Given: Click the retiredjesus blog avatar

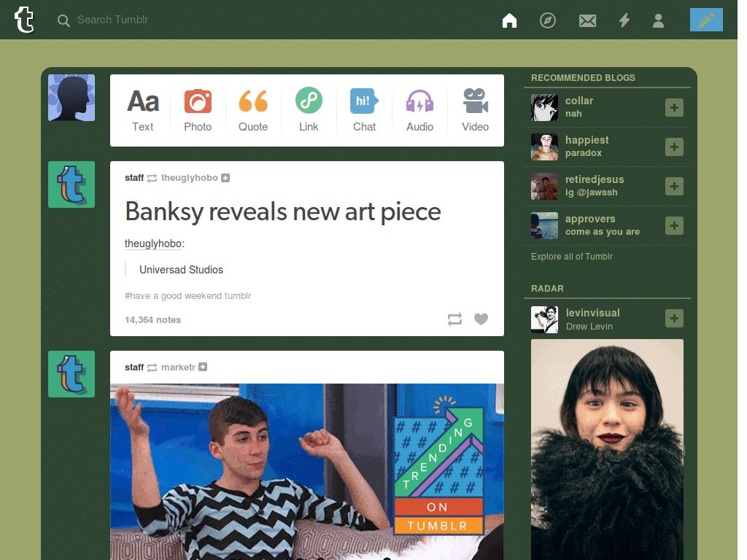Looking at the screenshot, I should click(544, 186).
